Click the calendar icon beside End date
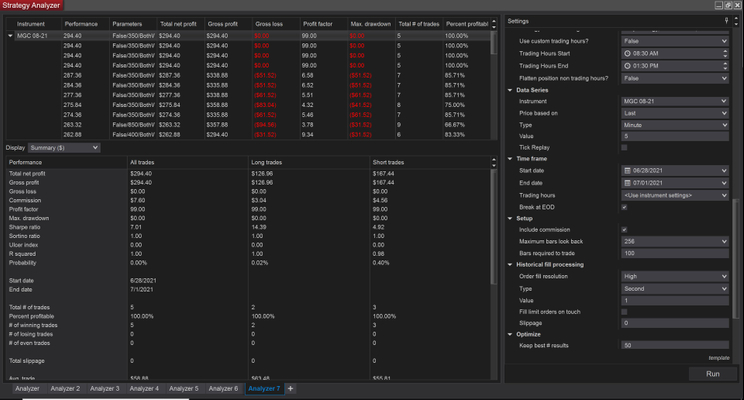 pos(626,183)
